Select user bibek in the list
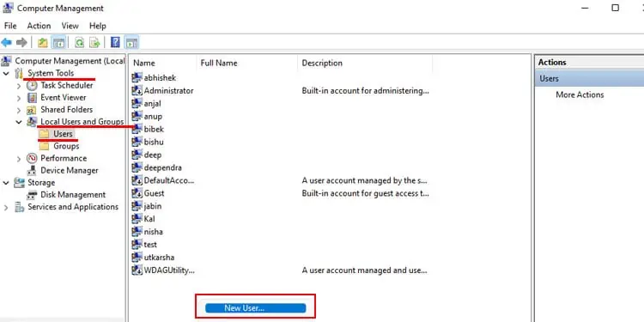The width and height of the screenshot is (644, 322). click(x=154, y=129)
